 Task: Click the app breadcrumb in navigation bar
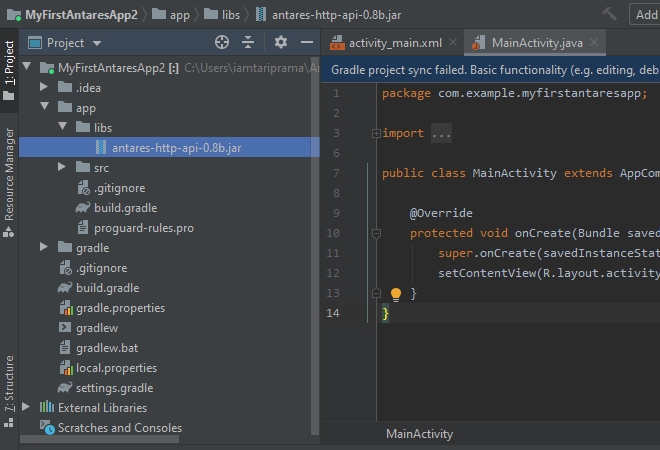[179, 15]
